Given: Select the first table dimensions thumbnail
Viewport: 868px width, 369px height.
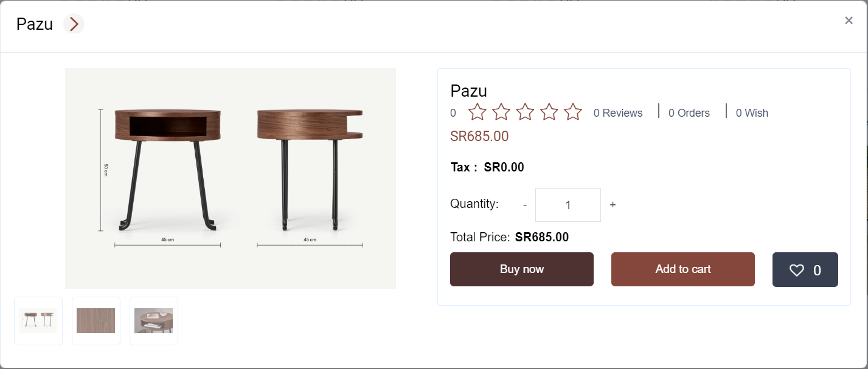Looking at the screenshot, I should (x=38, y=321).
